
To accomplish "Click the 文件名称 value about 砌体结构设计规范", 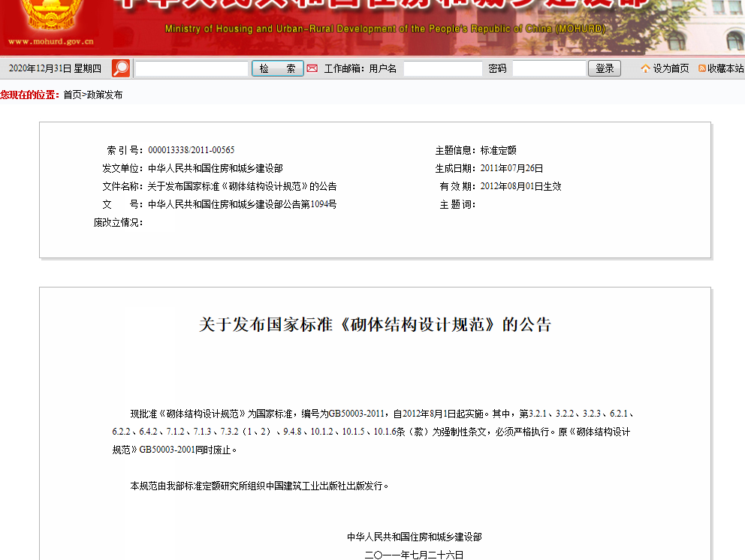I will click(242, 186).
